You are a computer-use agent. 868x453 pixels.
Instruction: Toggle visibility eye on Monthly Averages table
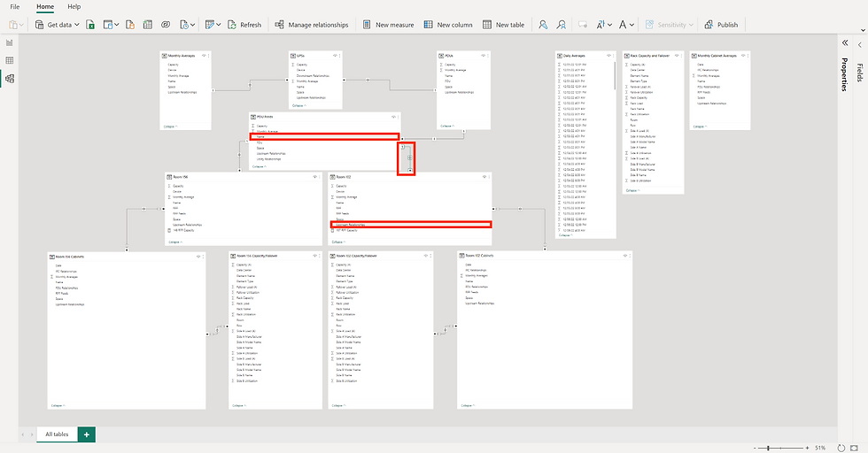[x=204, y=56]
